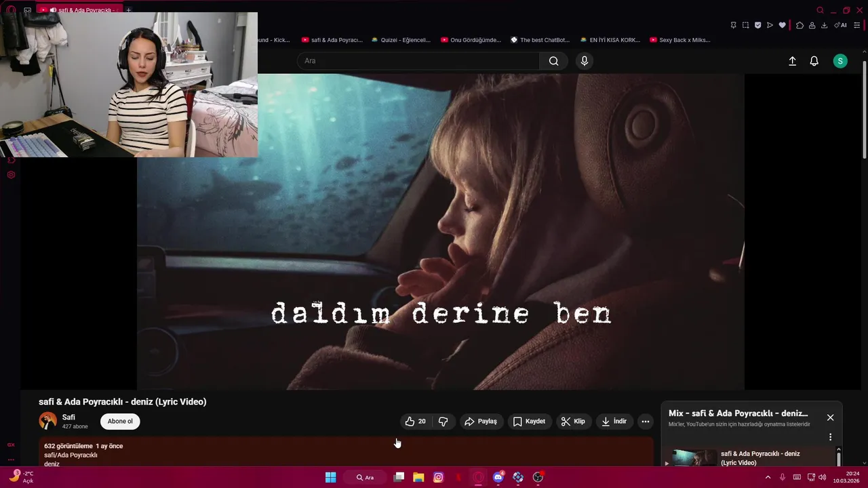Dislike the video with thumbs down

pyautogui.click(x=443, y=422)
